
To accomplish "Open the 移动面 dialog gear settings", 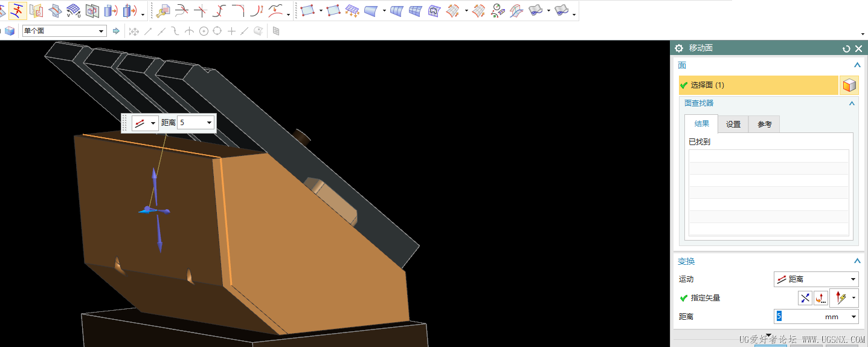I will tap(679, 48).
